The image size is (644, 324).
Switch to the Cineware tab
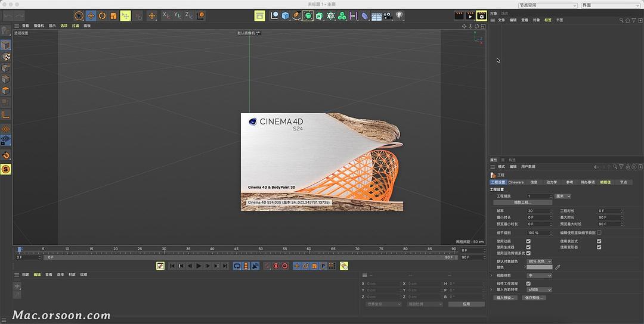click(516, 182)
